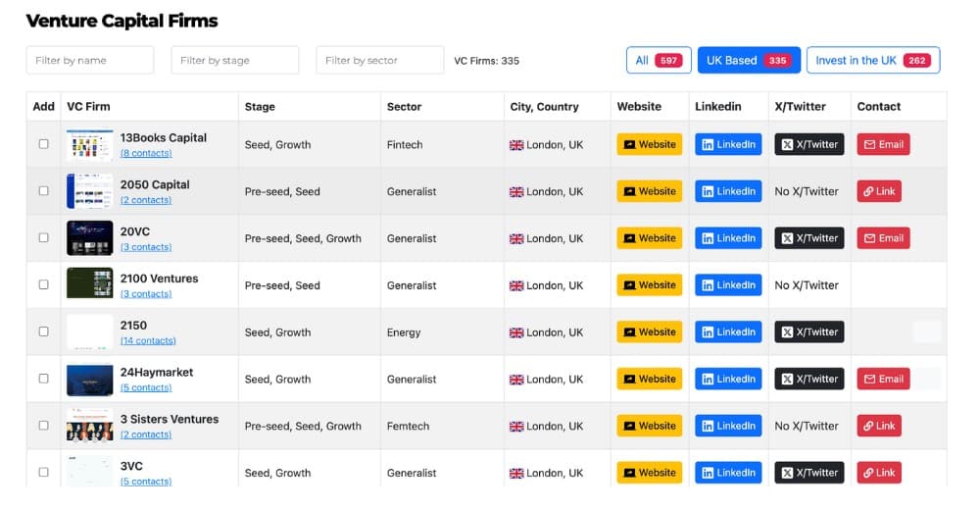Open the 14 contacts link under 2150
Image resolution: width=980 pixels, height=510 pixels.
click(148, 341)
